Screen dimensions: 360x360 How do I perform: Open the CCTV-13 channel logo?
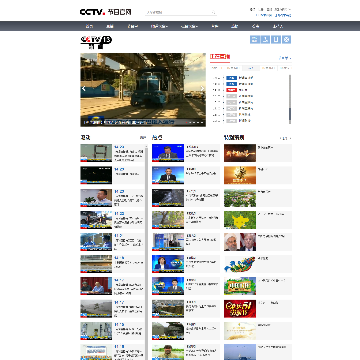coord(96,42)
